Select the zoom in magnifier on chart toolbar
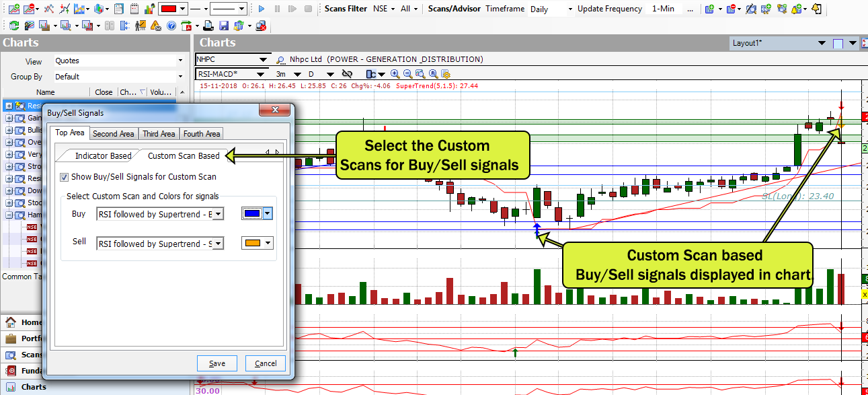This screenshot has width=868, height=395. pos(395,74)
